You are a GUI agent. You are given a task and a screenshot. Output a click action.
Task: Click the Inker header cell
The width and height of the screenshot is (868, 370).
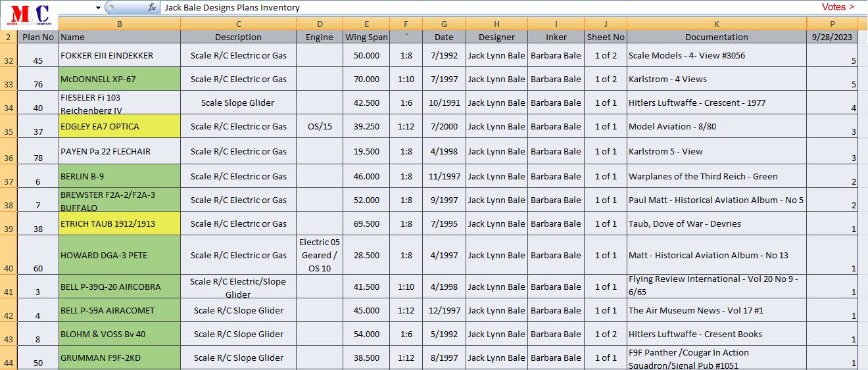click(x=556, y=37)
